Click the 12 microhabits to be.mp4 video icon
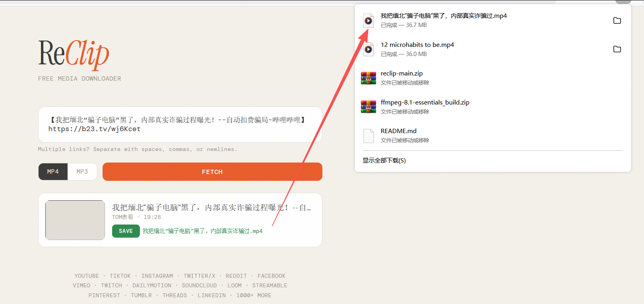The height and width of the screenshot is (304, 644). click(369, 49)
